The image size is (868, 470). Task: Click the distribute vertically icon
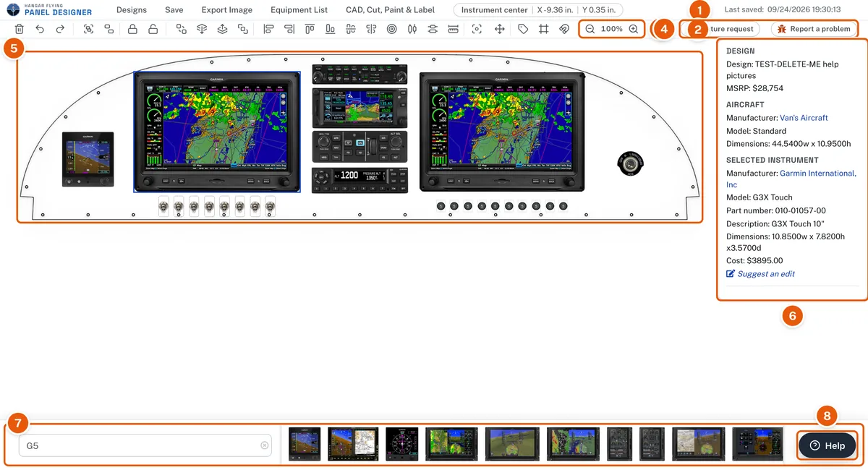click(433, 29)
